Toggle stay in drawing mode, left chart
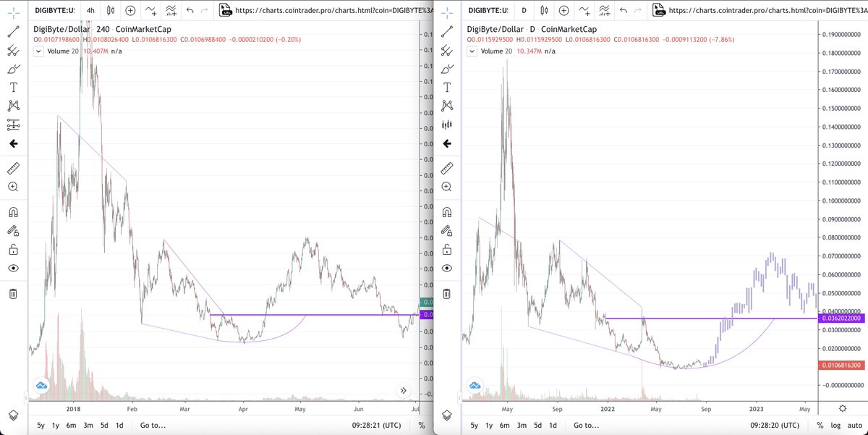This screenshot has width=868, height=435. coord(13,231)
